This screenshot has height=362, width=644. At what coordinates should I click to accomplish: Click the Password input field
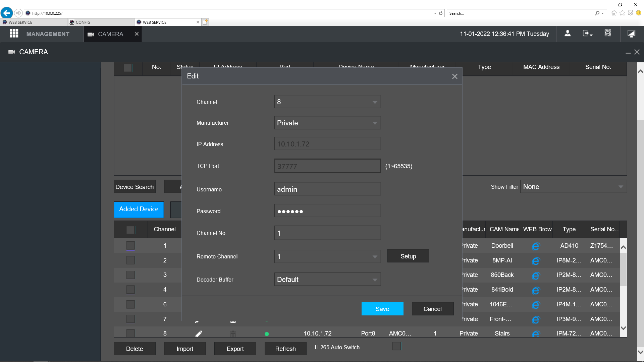coord(327,211)
